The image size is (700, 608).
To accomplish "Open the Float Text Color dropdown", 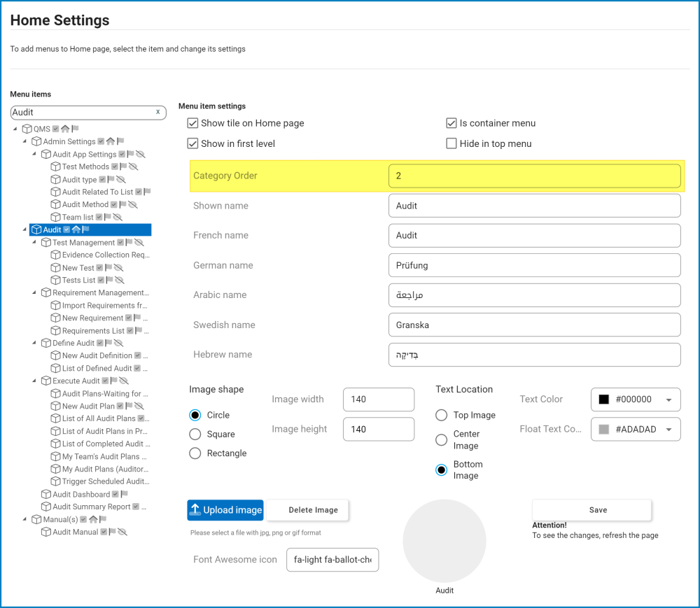I will [668, 430].
